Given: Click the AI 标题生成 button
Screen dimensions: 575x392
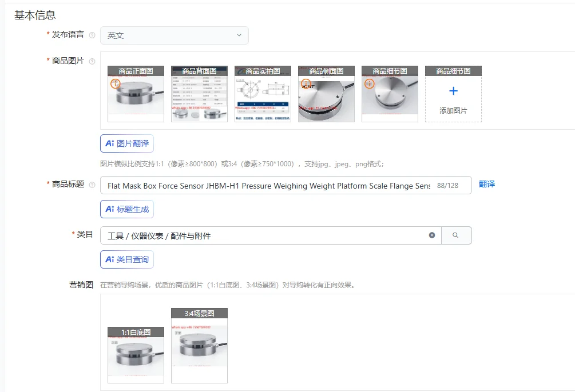Looking at the screenshot, I should point(127,209).
